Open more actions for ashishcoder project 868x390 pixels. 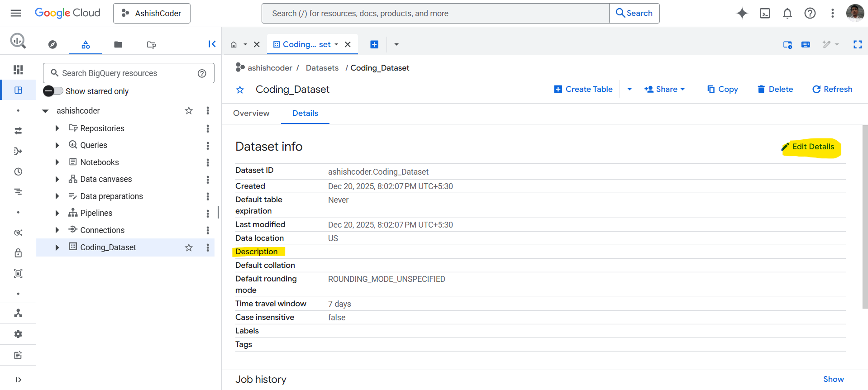pos(208,110)
